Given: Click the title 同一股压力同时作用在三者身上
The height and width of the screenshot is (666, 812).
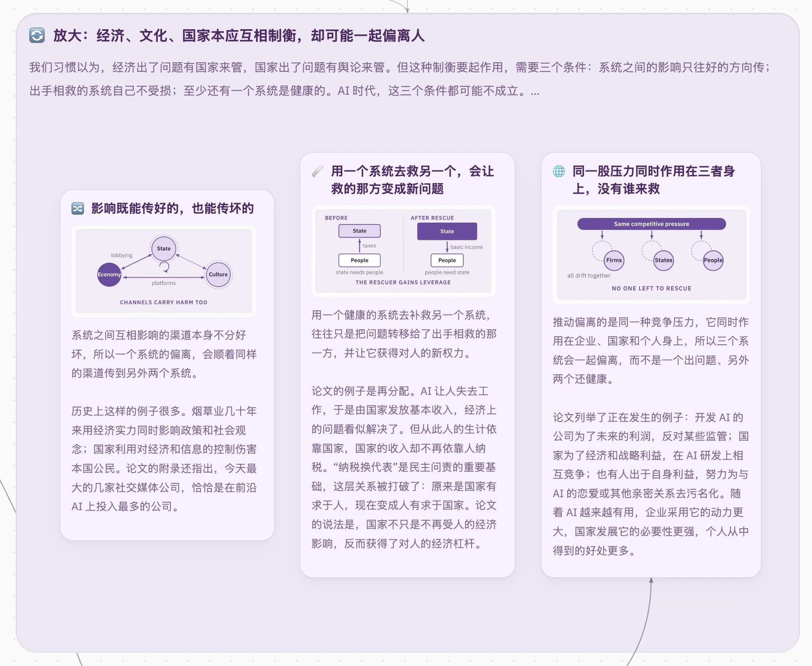Looking at the screenshot, I should tap(654, 180).
